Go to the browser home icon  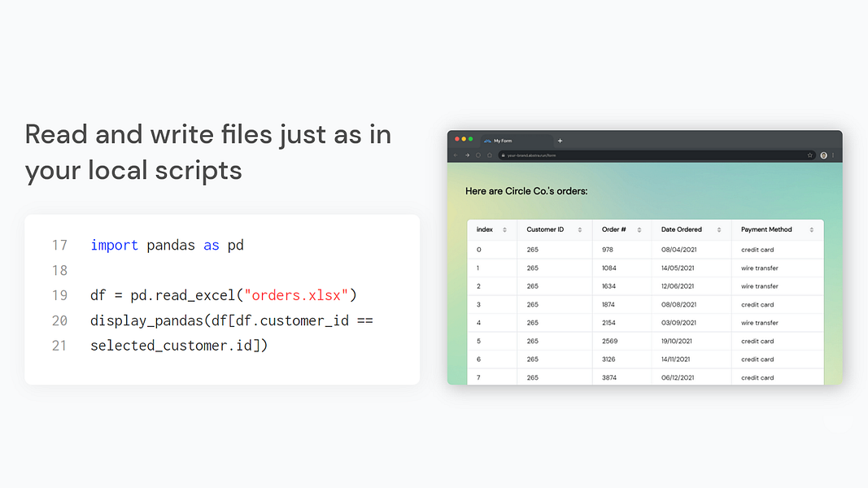pos(490,155)
